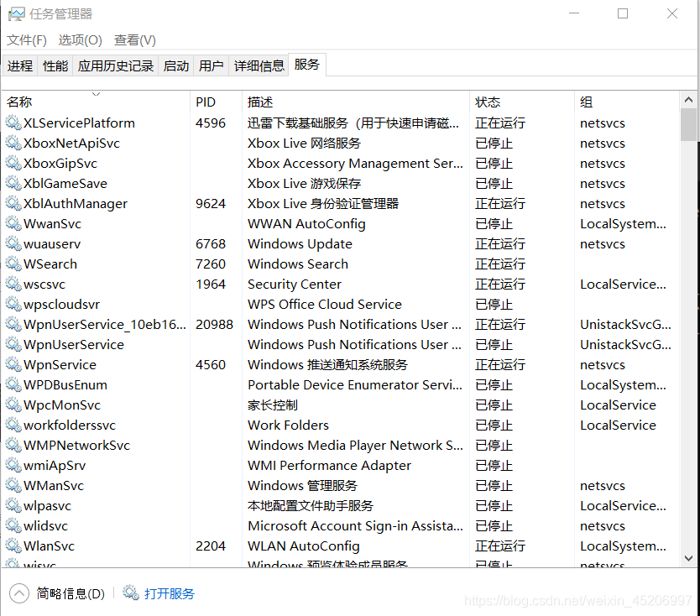Screen dimensions: 700x616
Task: Click 简略信息(D) label
Action: 71,593
